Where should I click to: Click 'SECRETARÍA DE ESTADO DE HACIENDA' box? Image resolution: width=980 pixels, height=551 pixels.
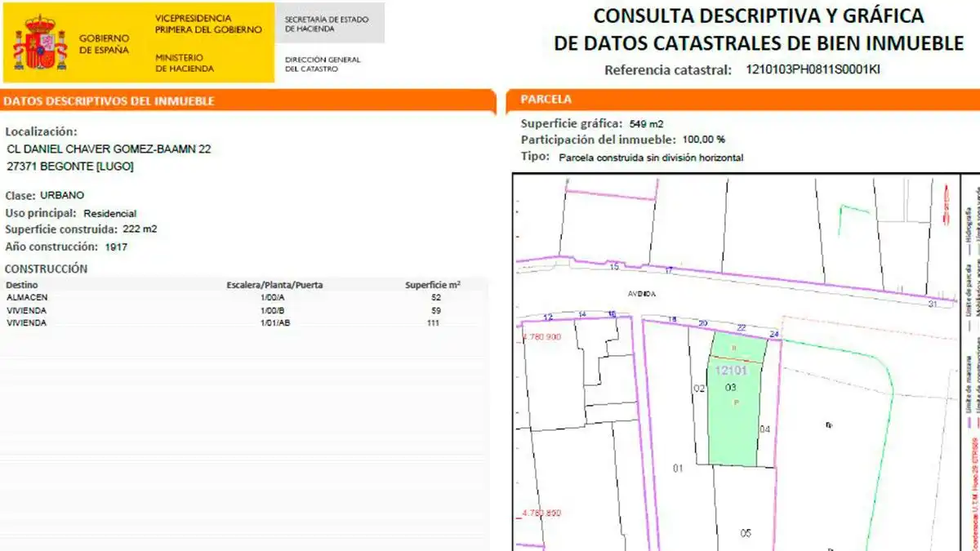tap(330, 23)
